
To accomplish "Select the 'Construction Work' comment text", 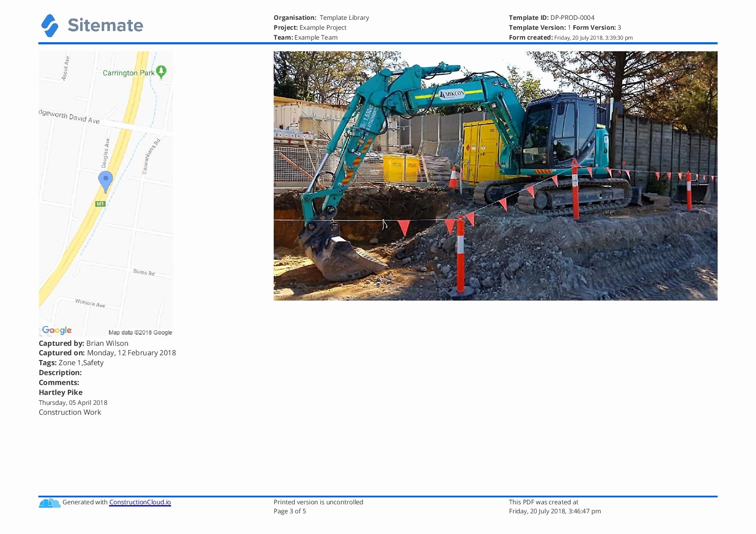I will [x=70, y=412].
